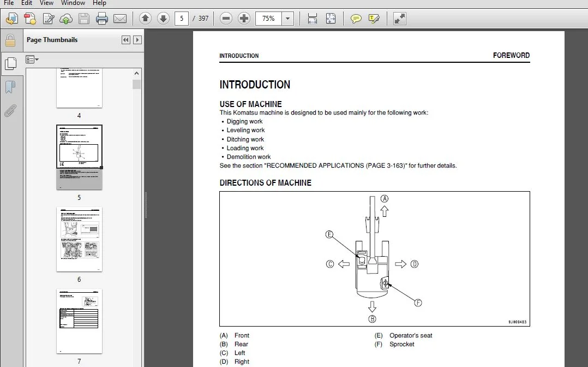Click the "Front" legend entry
The height and width of the screenshot is (367, 588).
pos(242,335)
